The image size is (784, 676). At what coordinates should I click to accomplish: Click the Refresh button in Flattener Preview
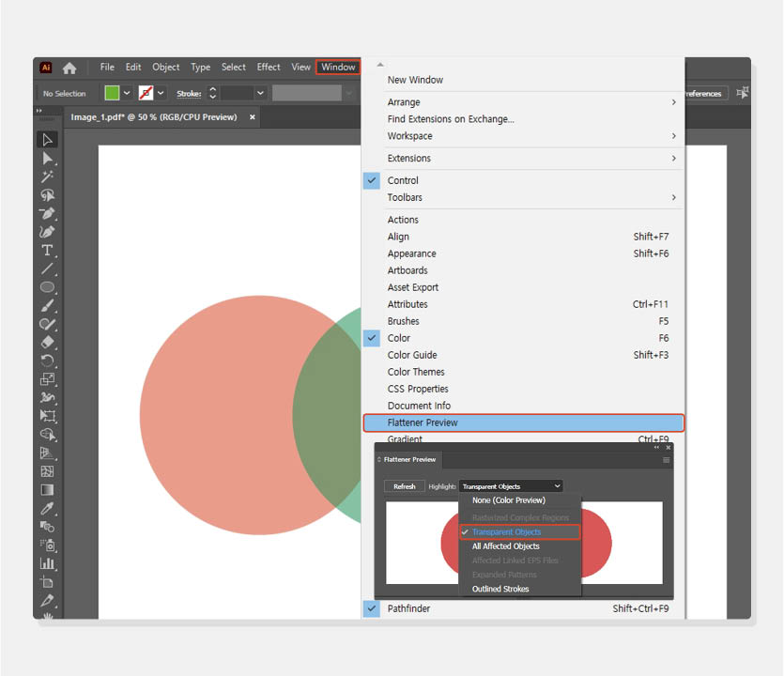coord(404,486)
